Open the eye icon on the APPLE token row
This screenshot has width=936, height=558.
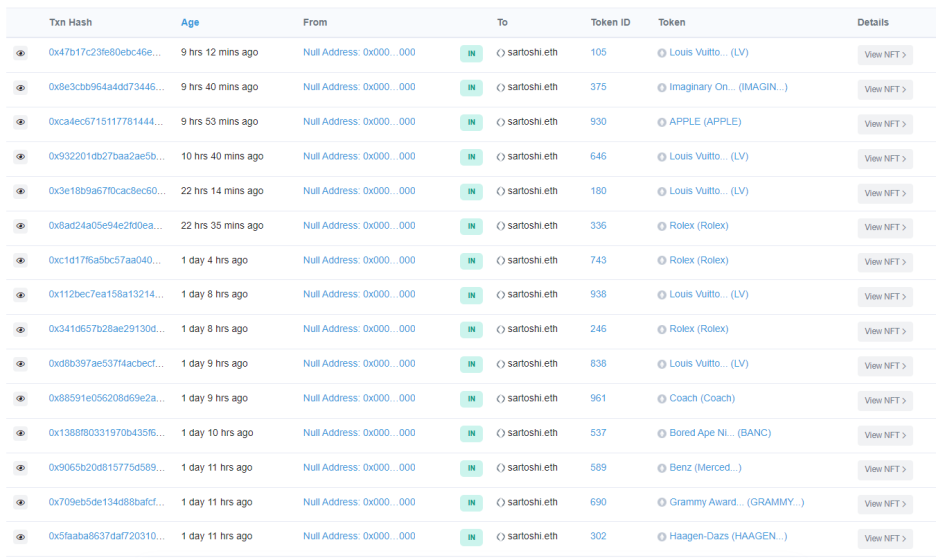20,122
